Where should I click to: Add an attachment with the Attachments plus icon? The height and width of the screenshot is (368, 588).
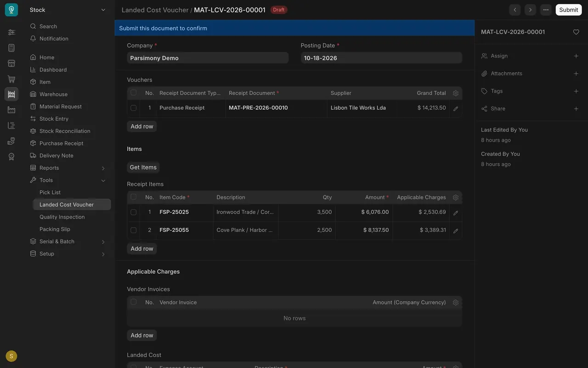[576, 74]
